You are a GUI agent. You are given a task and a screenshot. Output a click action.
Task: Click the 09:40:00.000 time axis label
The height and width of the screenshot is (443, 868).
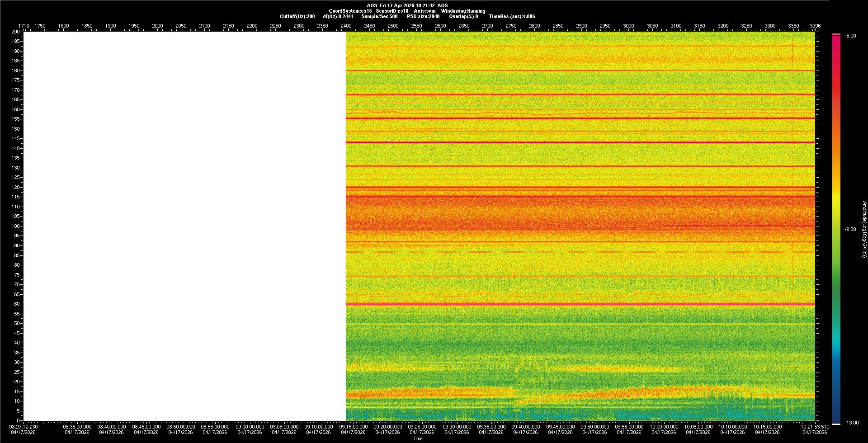(526, 427)
